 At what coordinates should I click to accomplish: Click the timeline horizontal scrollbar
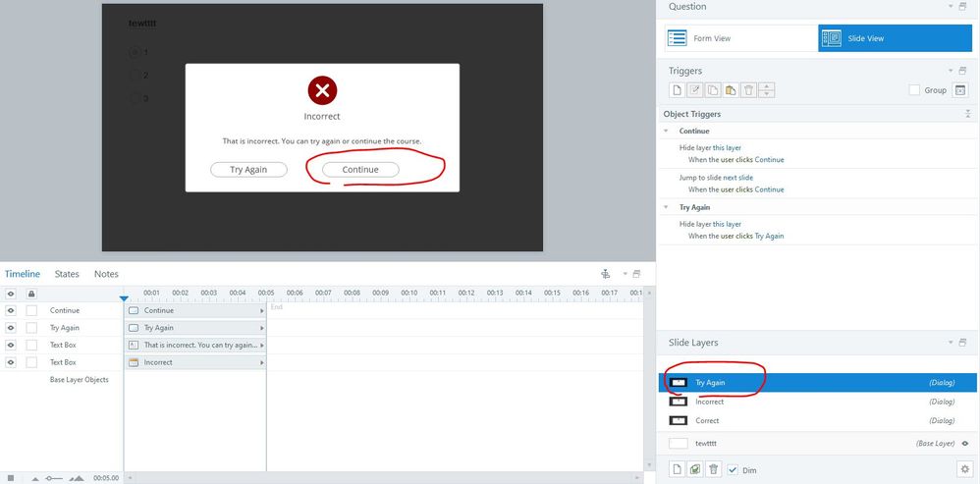(x=384, y=478)
